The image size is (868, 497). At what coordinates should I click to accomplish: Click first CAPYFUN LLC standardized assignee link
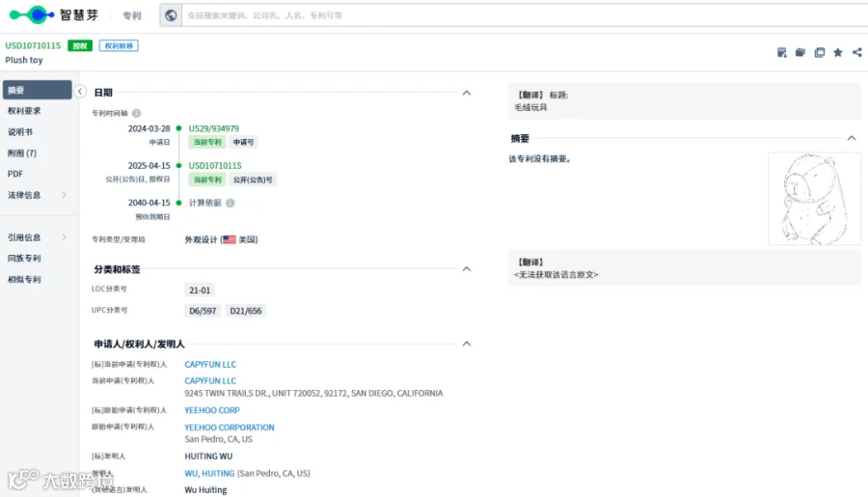[210, 364]
